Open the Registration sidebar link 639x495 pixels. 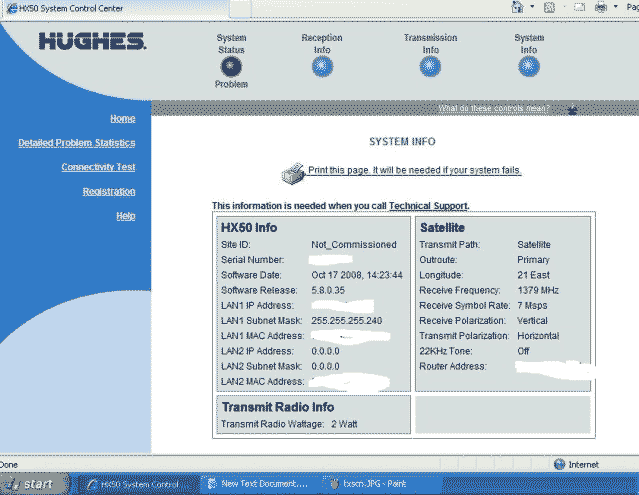click(x=109, y=191)
